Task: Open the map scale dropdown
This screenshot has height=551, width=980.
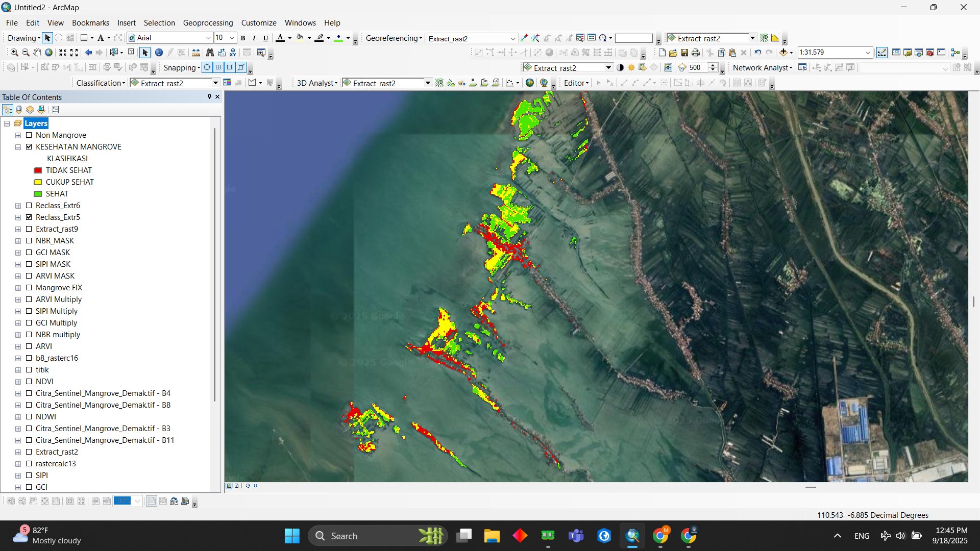Action: (868, 53)
